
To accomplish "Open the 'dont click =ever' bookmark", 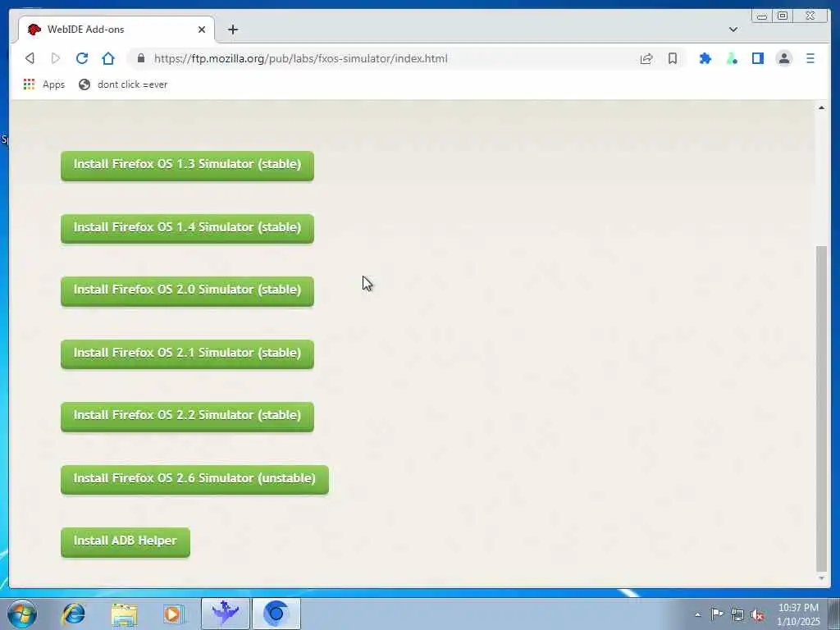I will click(x=123, y=84).
